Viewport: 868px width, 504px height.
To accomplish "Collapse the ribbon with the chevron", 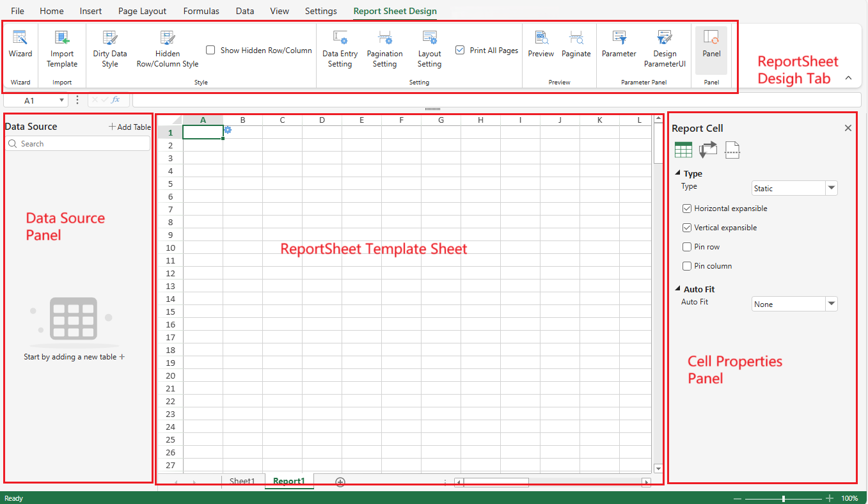I will coord(848,78).
